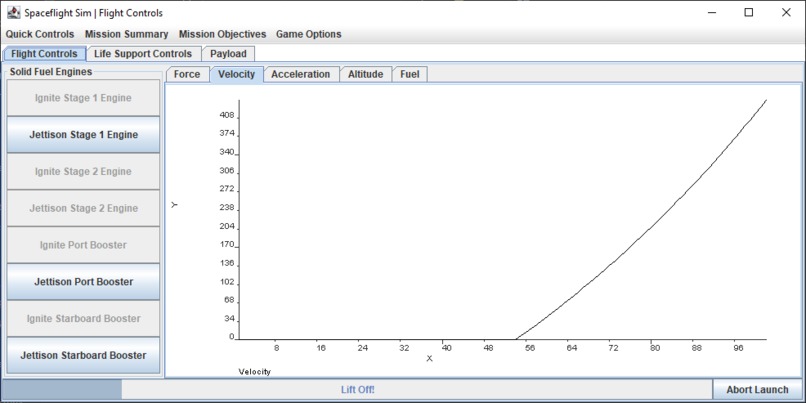Open the Mission Objectives menu

pyautogui.click(x=223, y=34)
